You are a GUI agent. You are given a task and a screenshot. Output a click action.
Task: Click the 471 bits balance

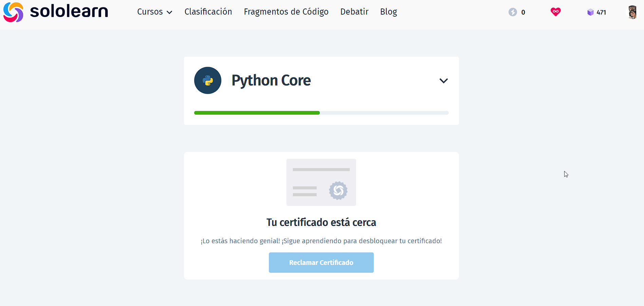click(x=601, y=12)
